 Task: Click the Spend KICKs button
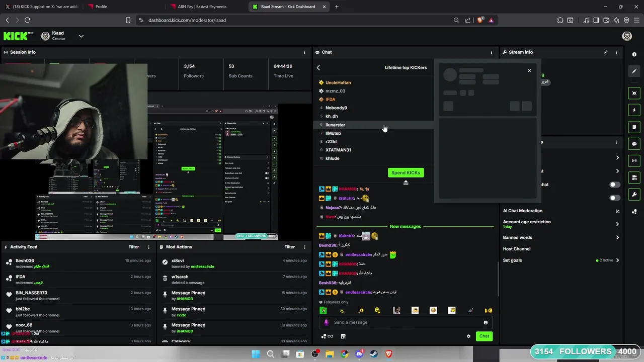coord(406,172)
